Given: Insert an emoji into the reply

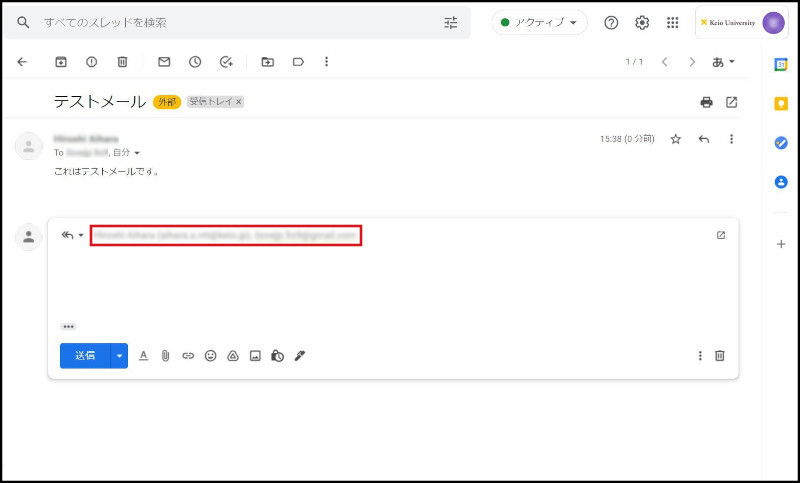Looking at the screenshot, I should (x=210, y=355).
